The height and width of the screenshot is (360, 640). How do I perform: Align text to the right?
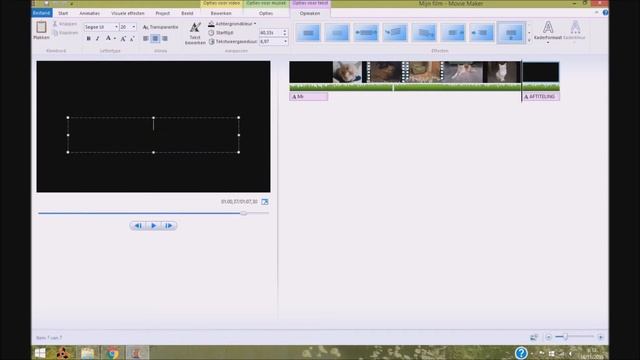(164, 38)
